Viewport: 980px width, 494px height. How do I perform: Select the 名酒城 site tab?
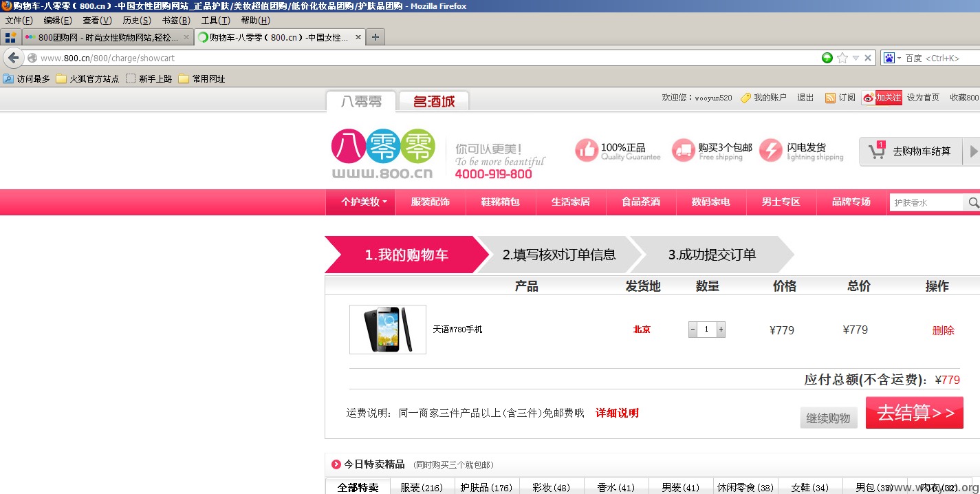(x=434, y=101)
